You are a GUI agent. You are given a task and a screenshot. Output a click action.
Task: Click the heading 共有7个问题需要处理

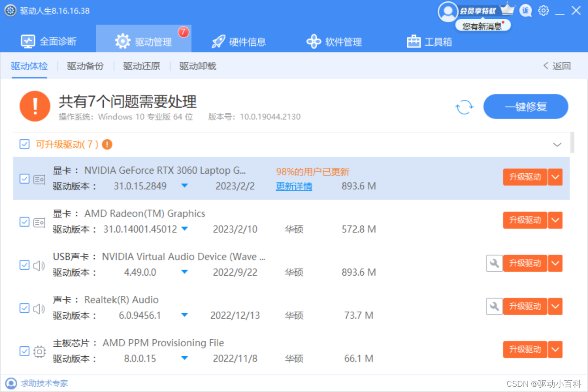click(128, 102)
